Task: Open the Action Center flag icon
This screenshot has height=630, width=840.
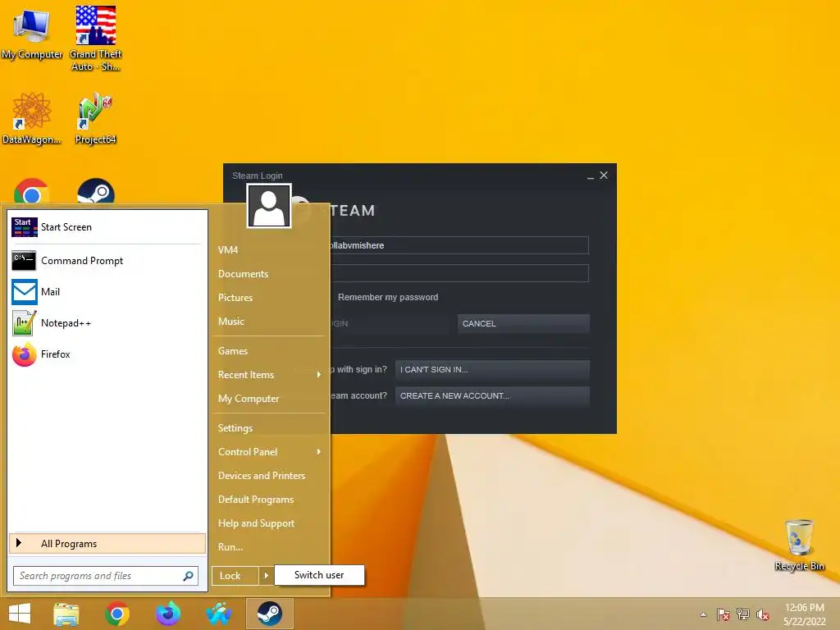Action: pyautogui.click(x=723, y=614)
